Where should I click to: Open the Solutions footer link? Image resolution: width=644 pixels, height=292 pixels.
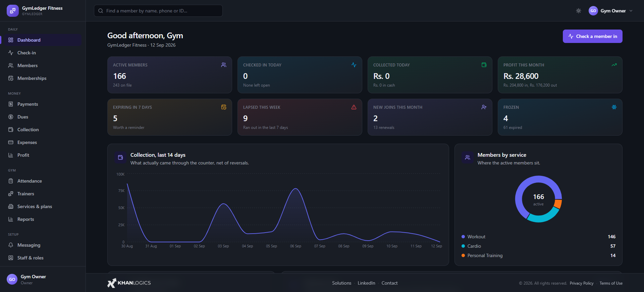pyautogui.click(x=342, y=283)
